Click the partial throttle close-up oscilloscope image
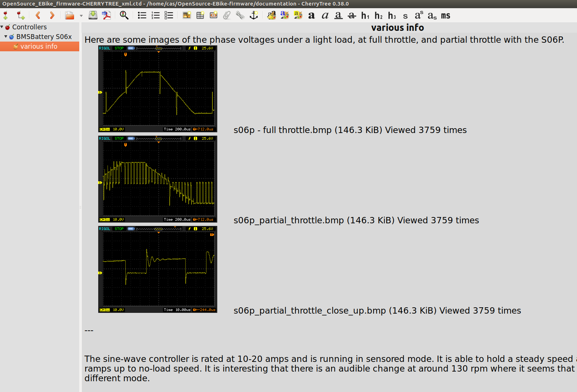Viewport: 577px width, 392px height. 158,269
